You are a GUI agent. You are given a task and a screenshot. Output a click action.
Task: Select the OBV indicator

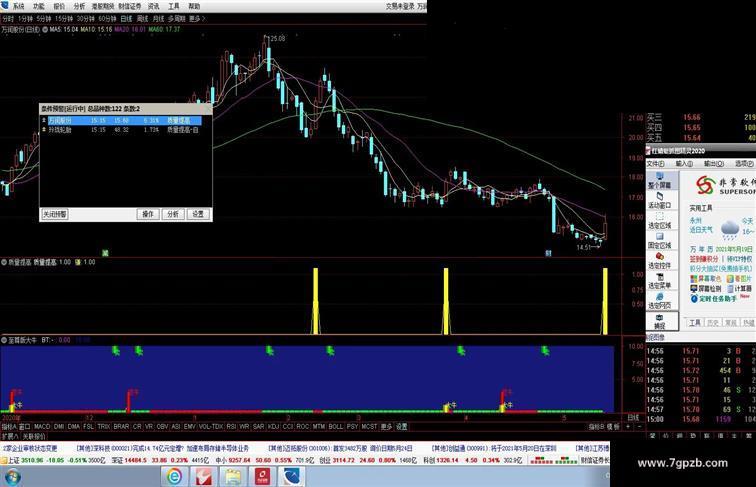pos(162,427)
